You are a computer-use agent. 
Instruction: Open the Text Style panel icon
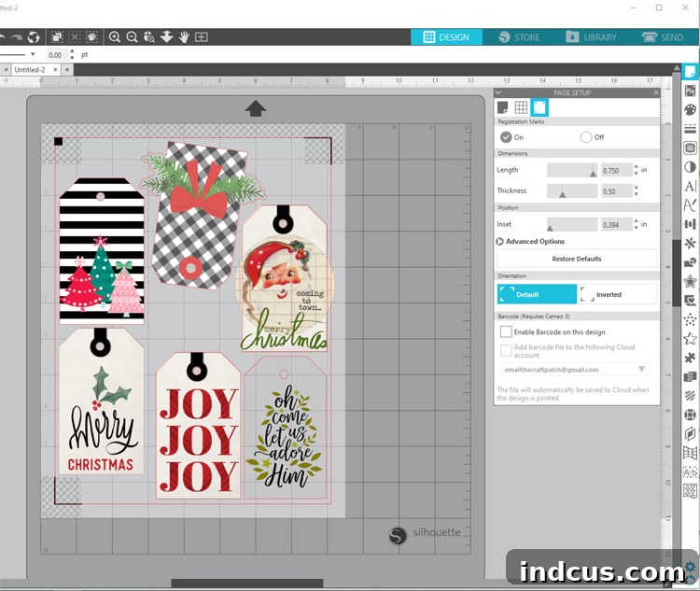[x=690, y=186]
